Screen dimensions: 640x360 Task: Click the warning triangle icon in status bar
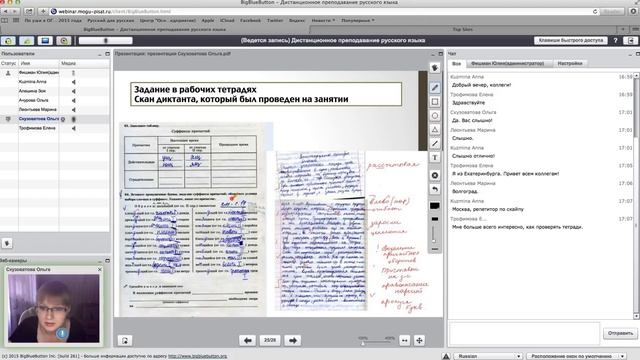tap(446, 356)
